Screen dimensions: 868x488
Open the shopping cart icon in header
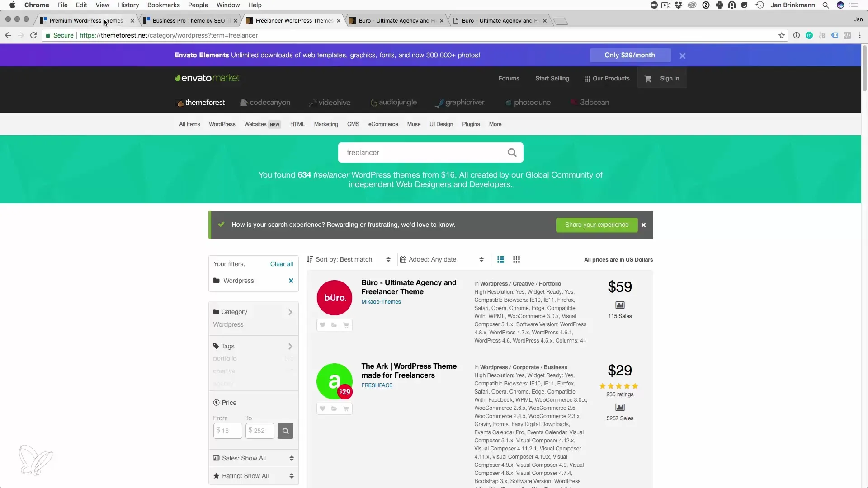[x=648, y=79]
